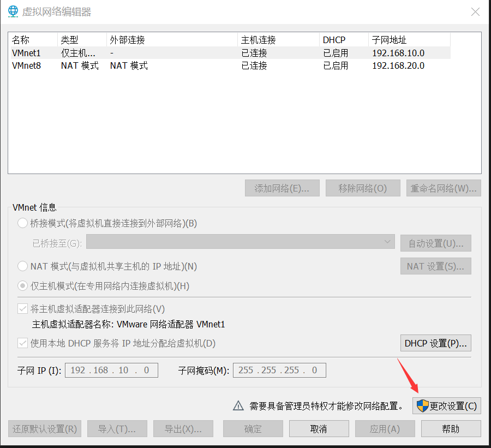Click the 更改设置(C) shield button

tap(446, 406)
